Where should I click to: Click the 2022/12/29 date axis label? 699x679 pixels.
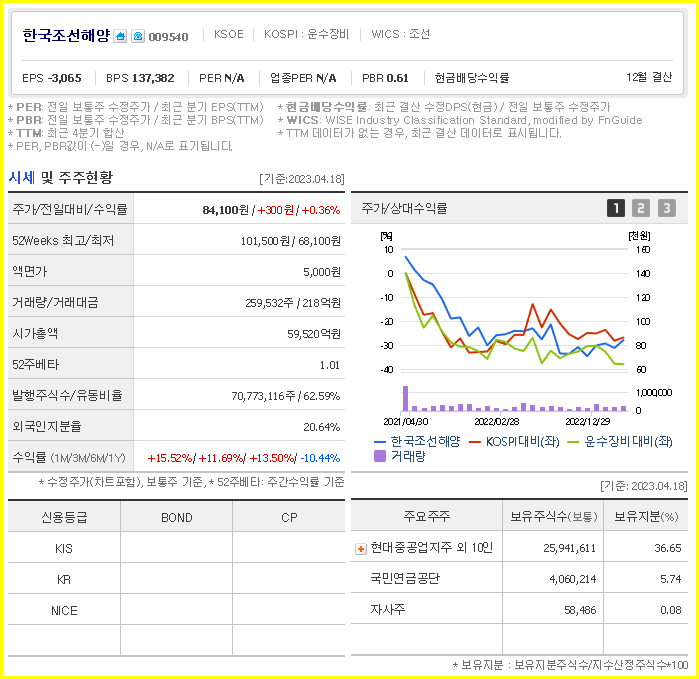click(588, 421)
